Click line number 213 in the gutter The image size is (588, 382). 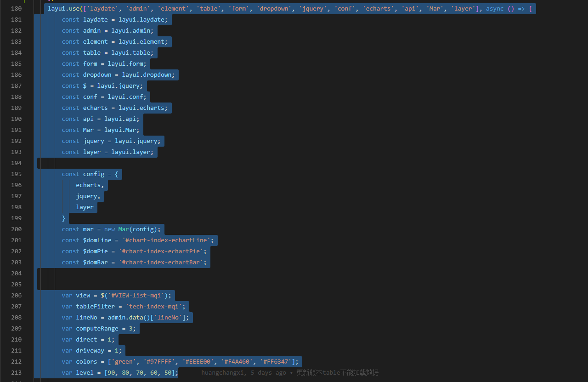tap(16, 373)
